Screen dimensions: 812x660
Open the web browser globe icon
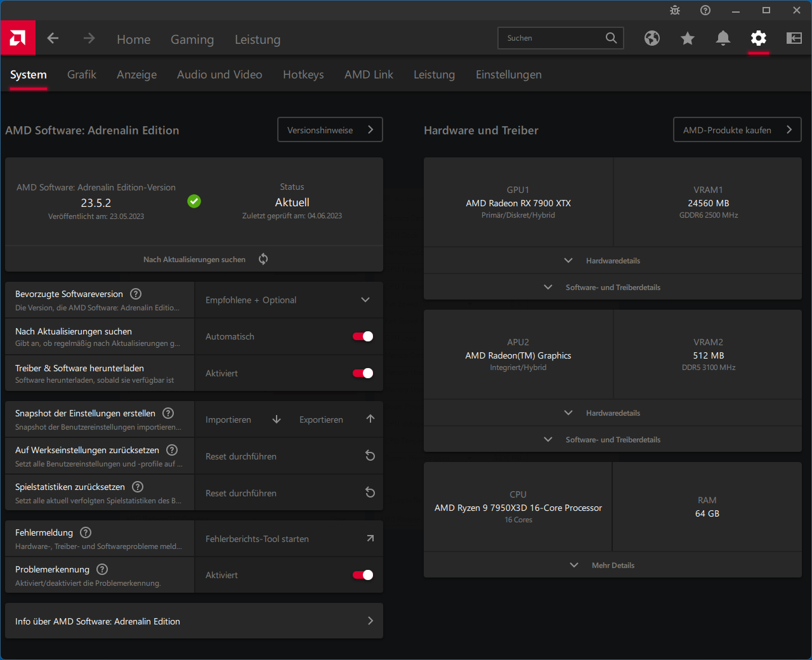652,38
